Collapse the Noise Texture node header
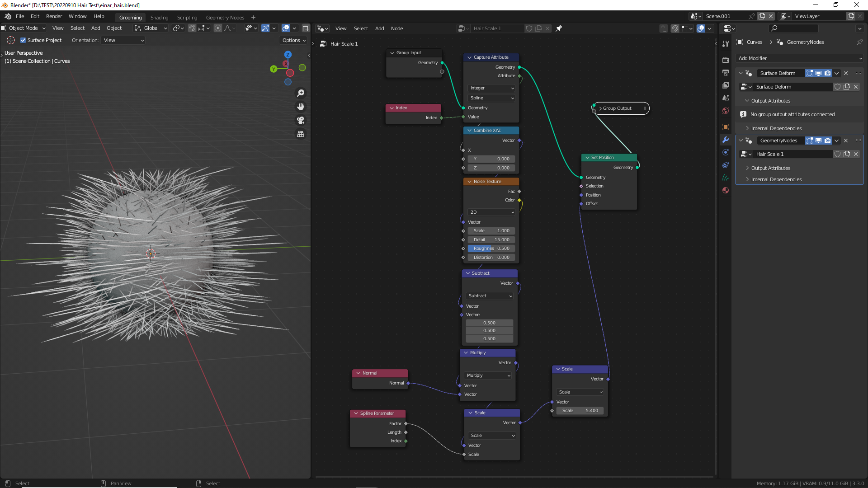 point(469,182)
